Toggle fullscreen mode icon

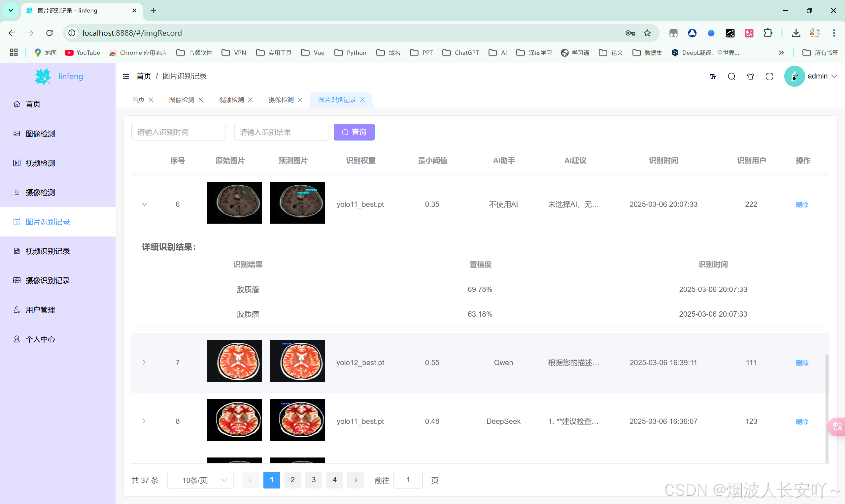[769, 77]
